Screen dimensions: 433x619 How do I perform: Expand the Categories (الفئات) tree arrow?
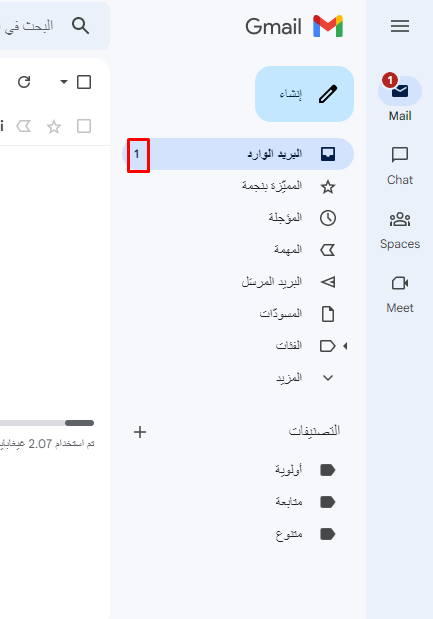(x=345, y=346)
